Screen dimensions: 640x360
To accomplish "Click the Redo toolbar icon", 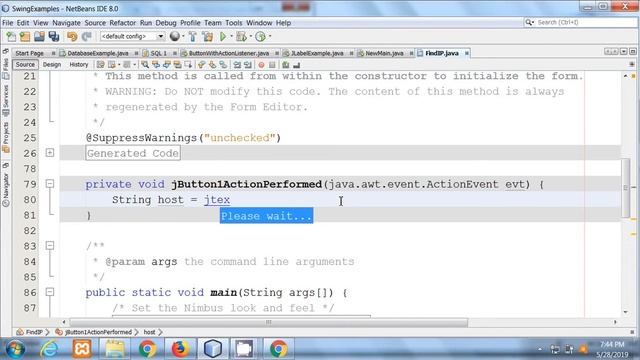I will click(x=87, y=37).
